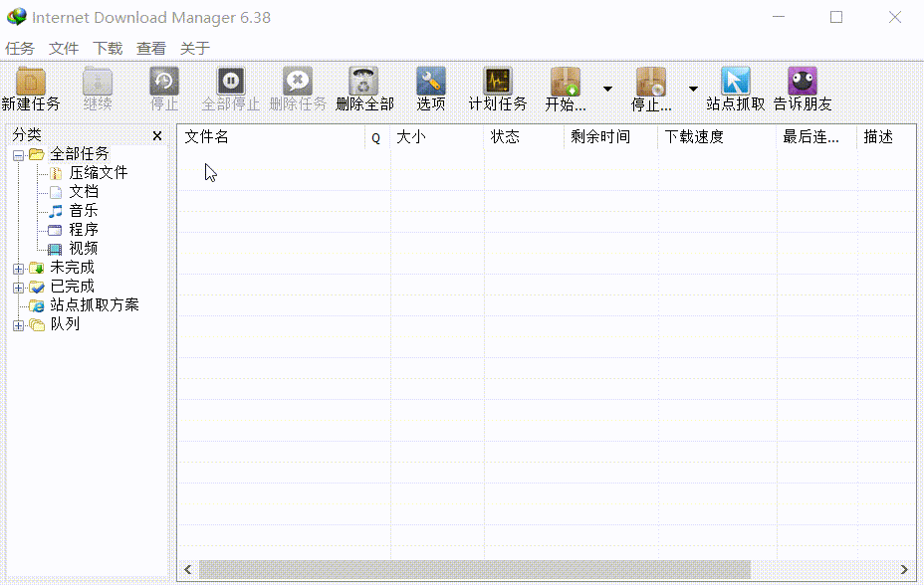This screenshot has height=585, width=924.
Task: Click the 告诉朋友 tell a friend icon
Action: coord(803,82)
